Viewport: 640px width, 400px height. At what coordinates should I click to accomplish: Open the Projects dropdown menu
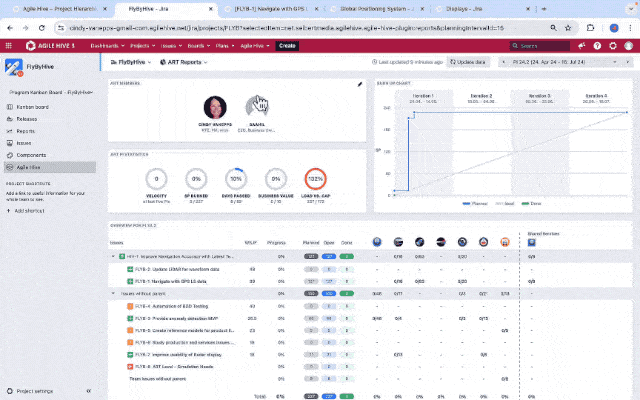142,46
